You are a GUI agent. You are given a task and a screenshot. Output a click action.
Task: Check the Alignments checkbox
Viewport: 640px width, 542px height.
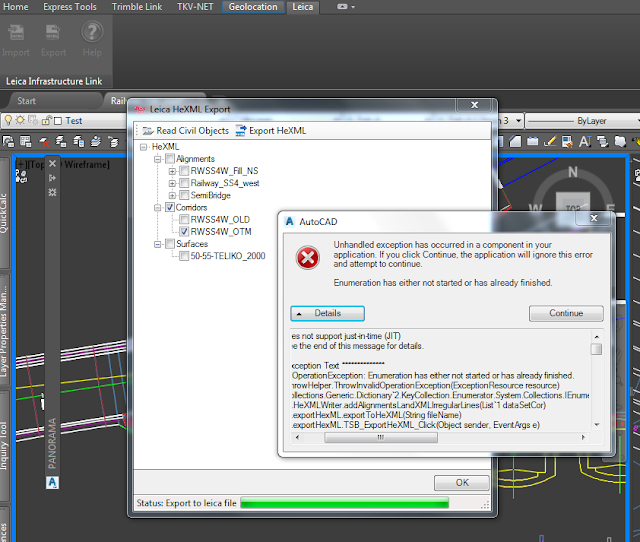point(170,158)
